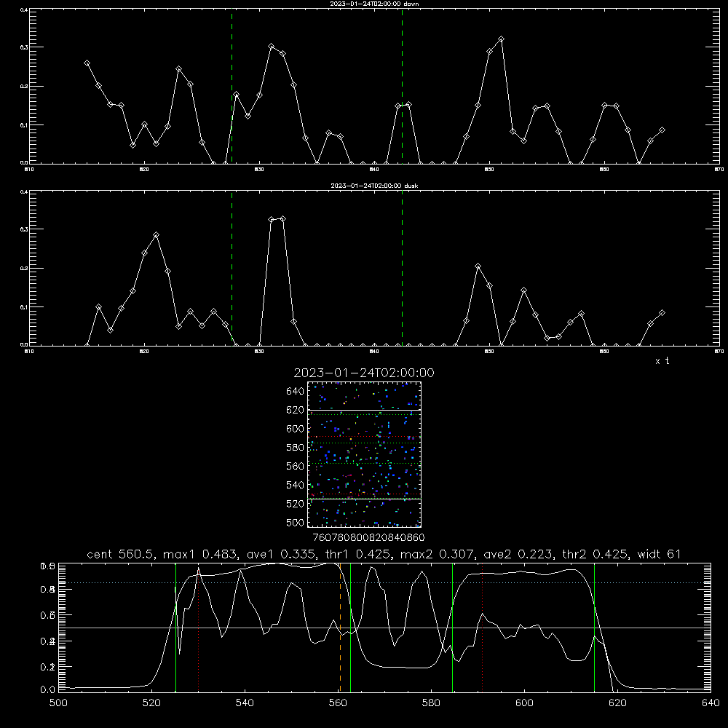Click the 520 tick label on the bottom plot x-axis
This screenshot has height=728, width=728.
click(151, 703)
